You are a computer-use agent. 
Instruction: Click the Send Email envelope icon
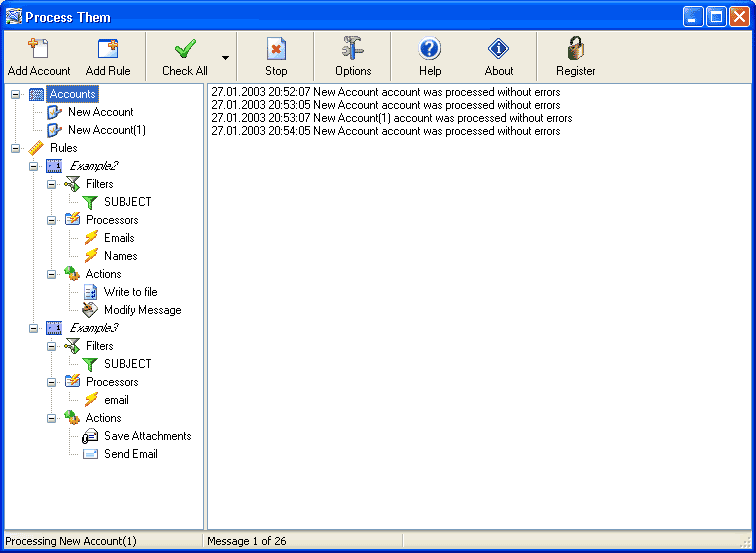[x=90, y=454]
